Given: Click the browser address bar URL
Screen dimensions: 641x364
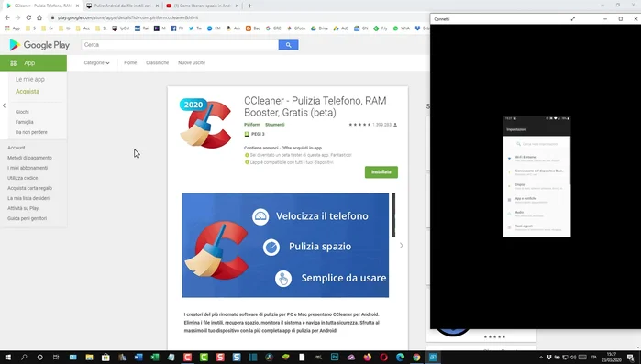Looking at the screenshot, I should pos(128,17).
